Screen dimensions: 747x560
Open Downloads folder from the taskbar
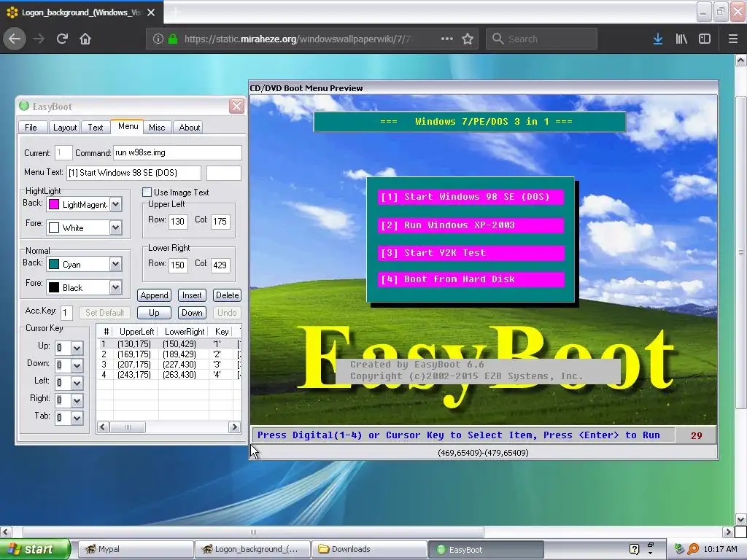(x=369, y=549)
